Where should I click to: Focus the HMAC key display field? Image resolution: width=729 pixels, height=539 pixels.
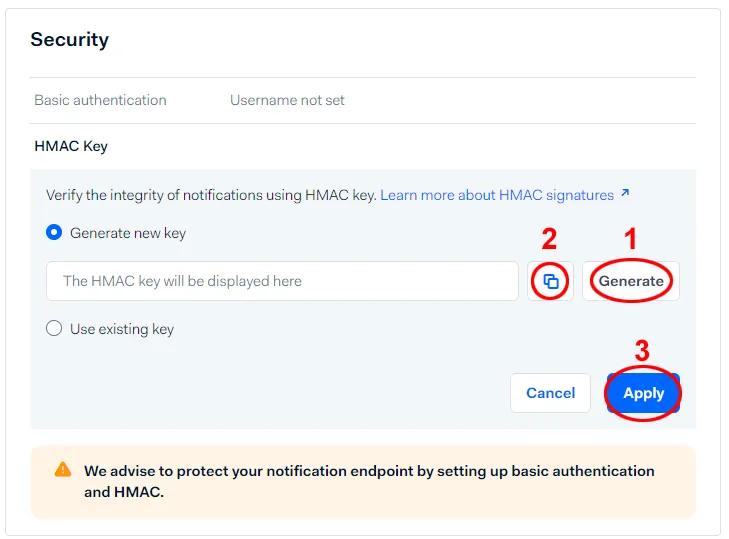282,281
